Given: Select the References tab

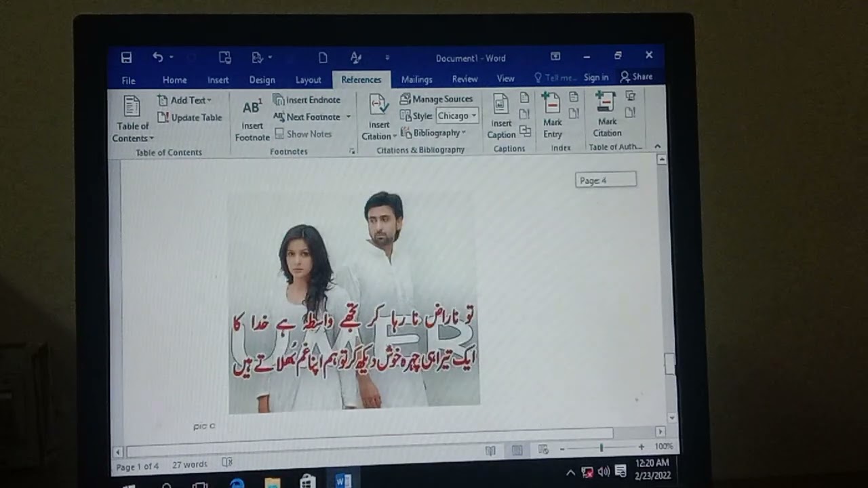Looking at the screenshot, I should click(361, 79).
